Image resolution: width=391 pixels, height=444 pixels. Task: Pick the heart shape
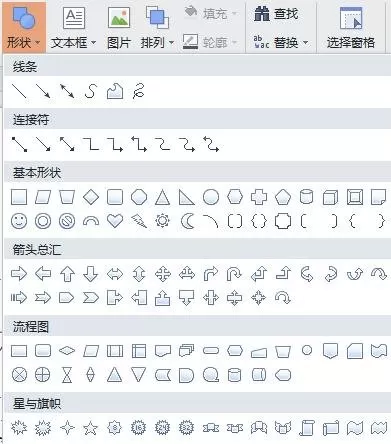(115, 221)
